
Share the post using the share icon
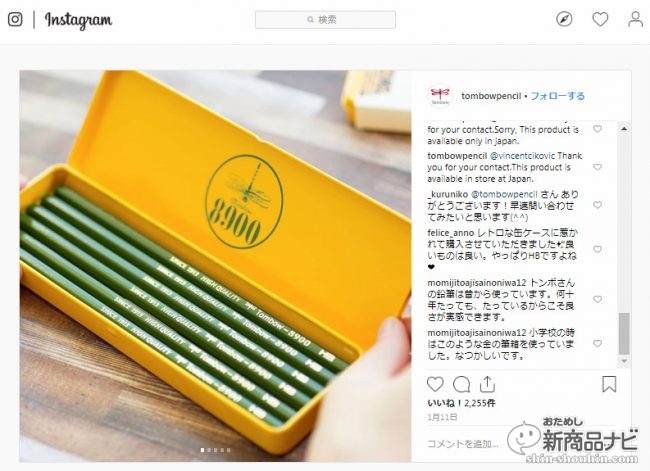pyautogui.click(x=488, y=384)
